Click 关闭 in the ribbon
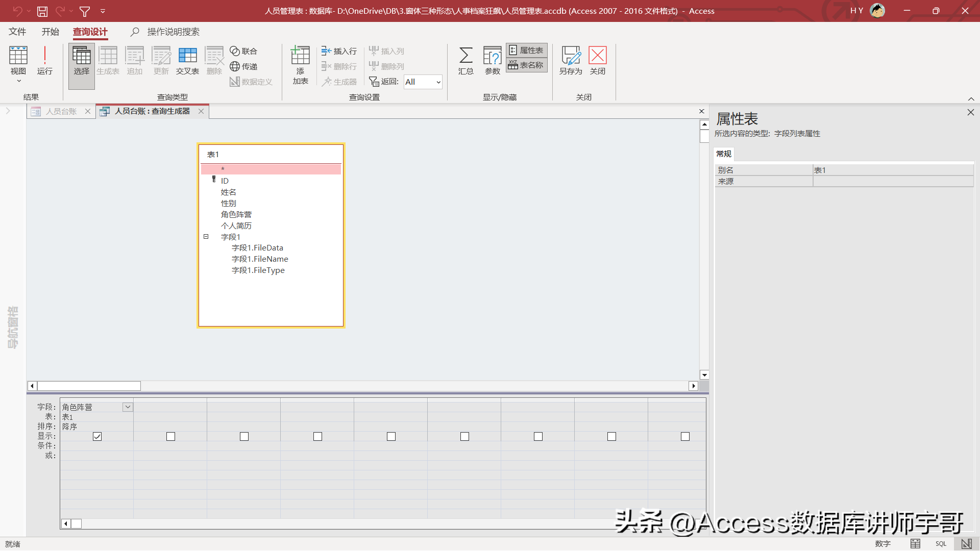The height and width of the screenshot is (551, 980). coord(597,60)
